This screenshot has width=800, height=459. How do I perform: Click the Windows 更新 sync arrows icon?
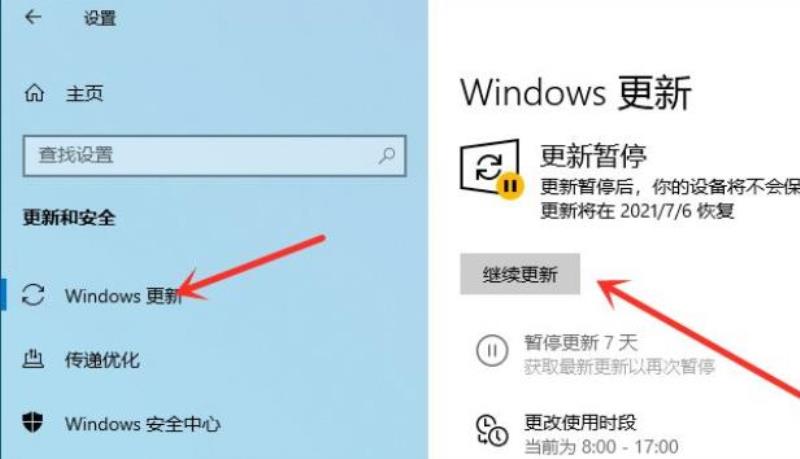click(x=33, y=295)
